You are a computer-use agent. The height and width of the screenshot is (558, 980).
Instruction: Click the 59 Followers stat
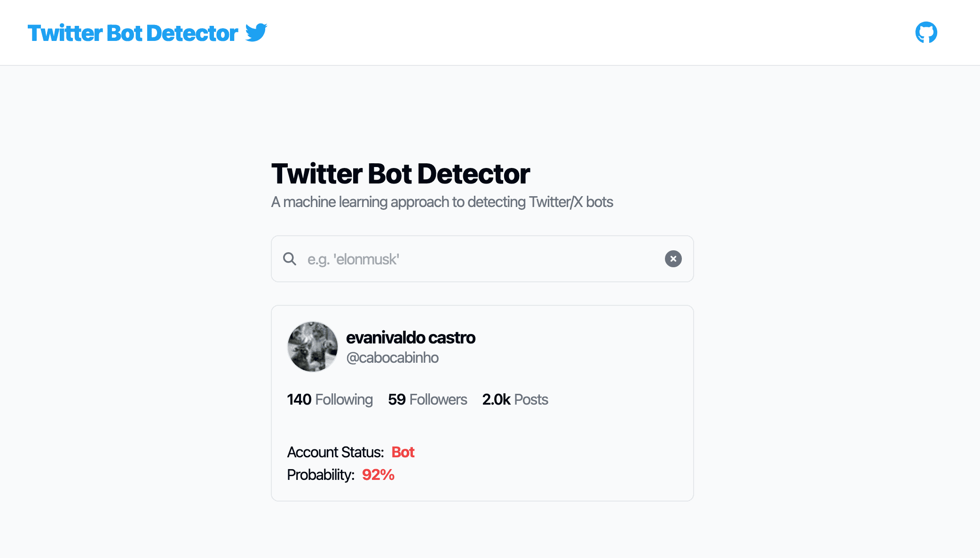tap(427, 399)
